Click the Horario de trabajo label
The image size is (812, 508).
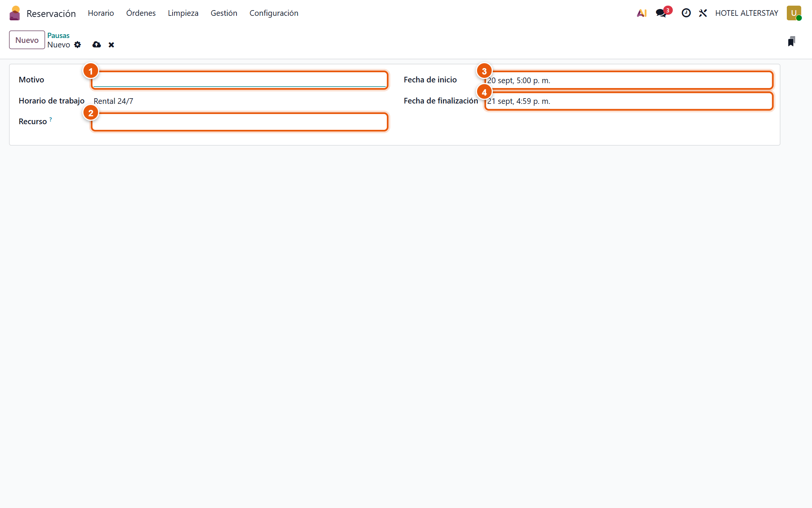52,101
